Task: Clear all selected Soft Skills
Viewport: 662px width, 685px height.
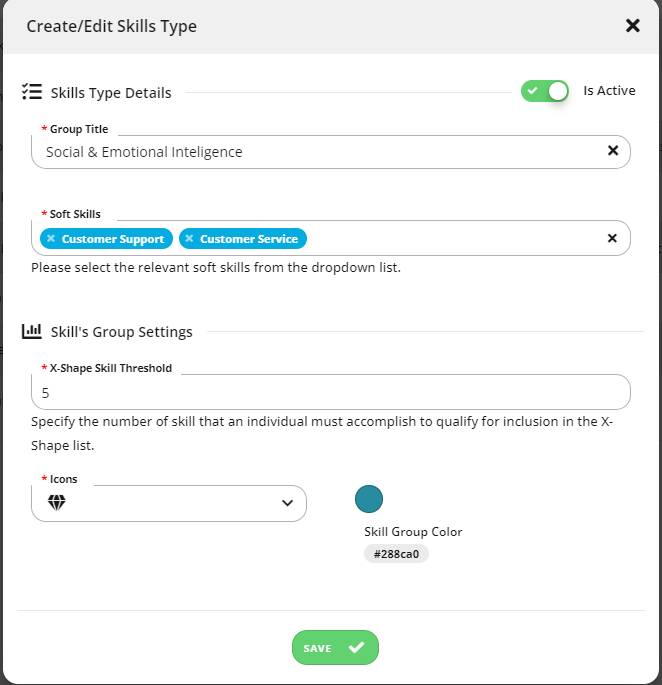Action: [612, 238]
